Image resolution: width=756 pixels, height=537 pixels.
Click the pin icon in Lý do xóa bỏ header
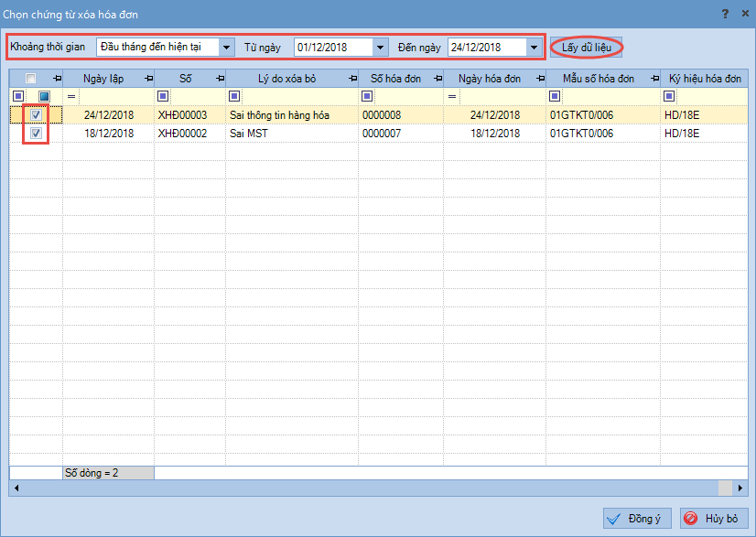353,79
